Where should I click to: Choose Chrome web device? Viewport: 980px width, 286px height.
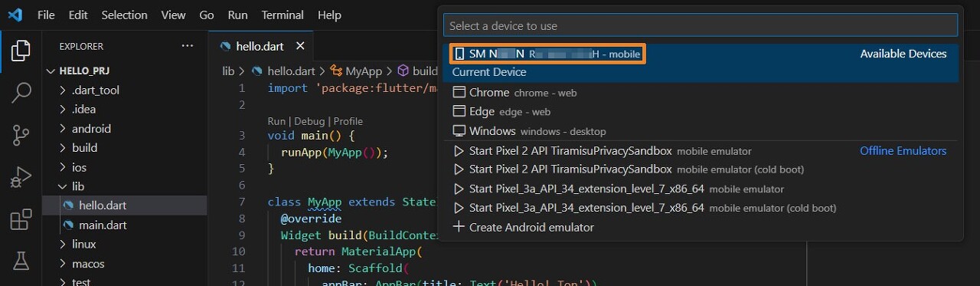click(x=701, y=93)
